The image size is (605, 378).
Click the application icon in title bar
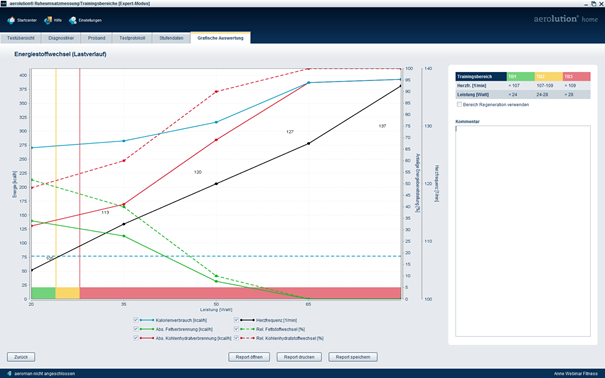(3, 3)
